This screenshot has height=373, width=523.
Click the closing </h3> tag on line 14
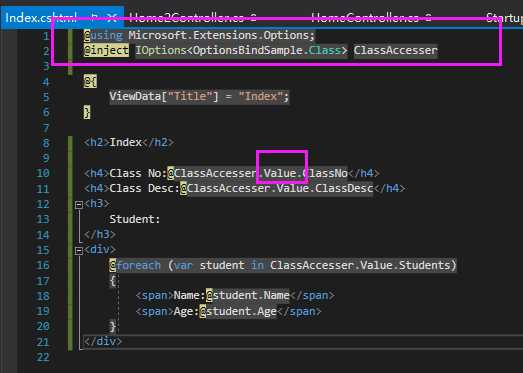[x=100, y=235]
